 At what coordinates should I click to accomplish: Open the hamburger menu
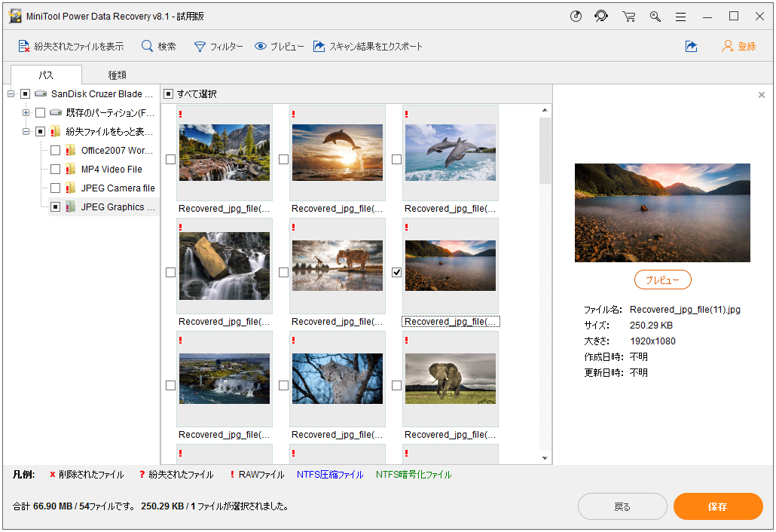[x=680, y=17]
